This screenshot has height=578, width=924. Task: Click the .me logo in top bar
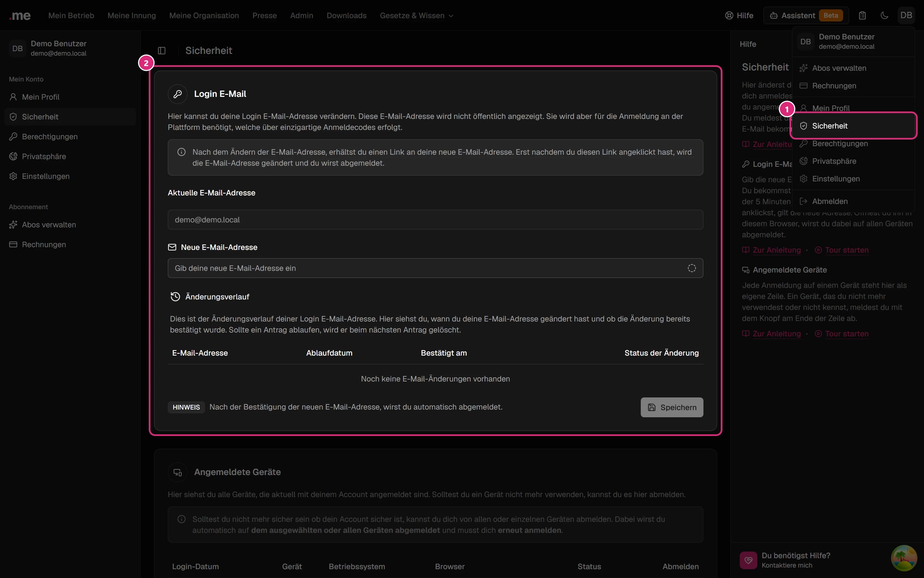coord(20,16)
